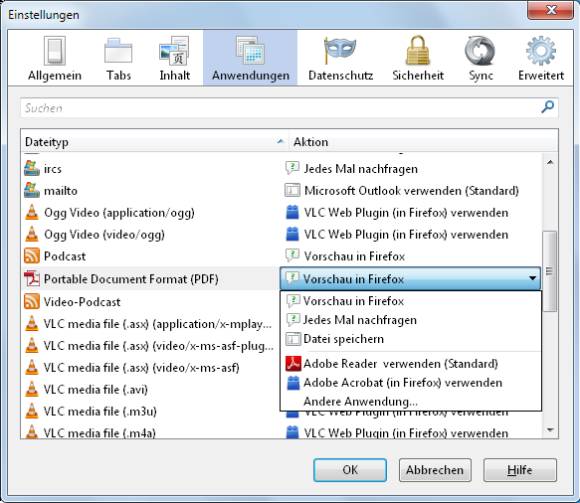Focus the Suchen search field
The height and width of the screenshot is (503, 580).
281,108
